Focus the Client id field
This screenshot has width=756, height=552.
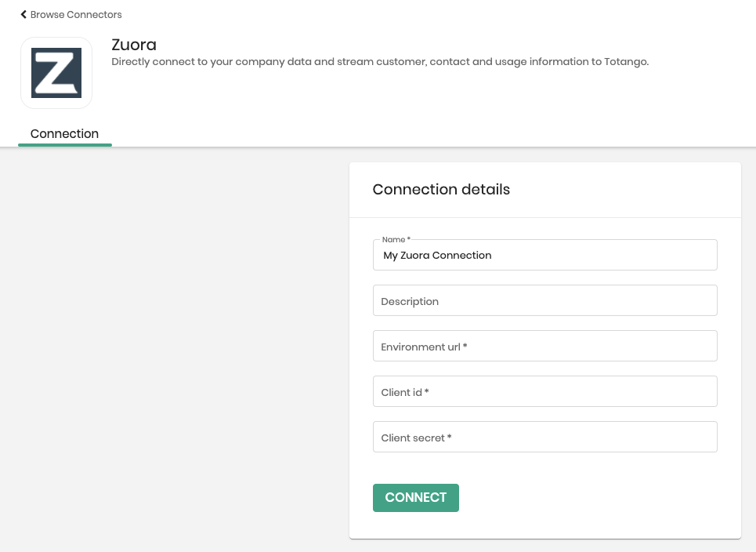click(544, 391)
